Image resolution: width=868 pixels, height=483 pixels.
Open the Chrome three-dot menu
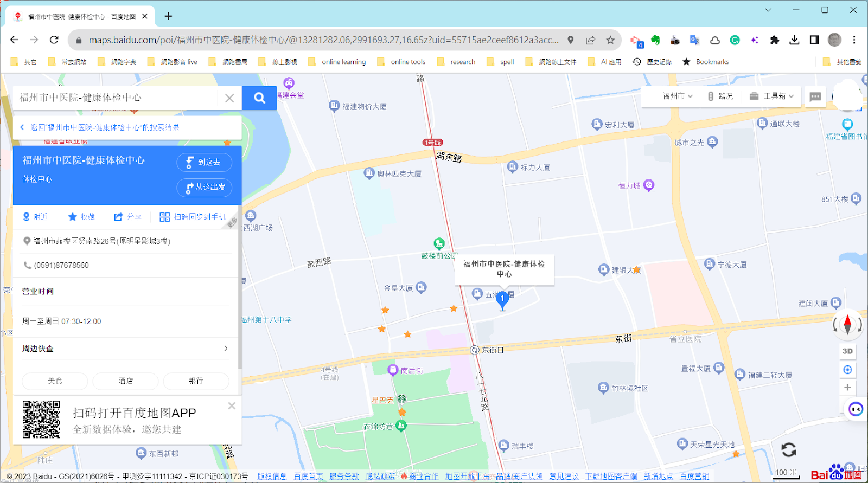[x=854, y=40]
